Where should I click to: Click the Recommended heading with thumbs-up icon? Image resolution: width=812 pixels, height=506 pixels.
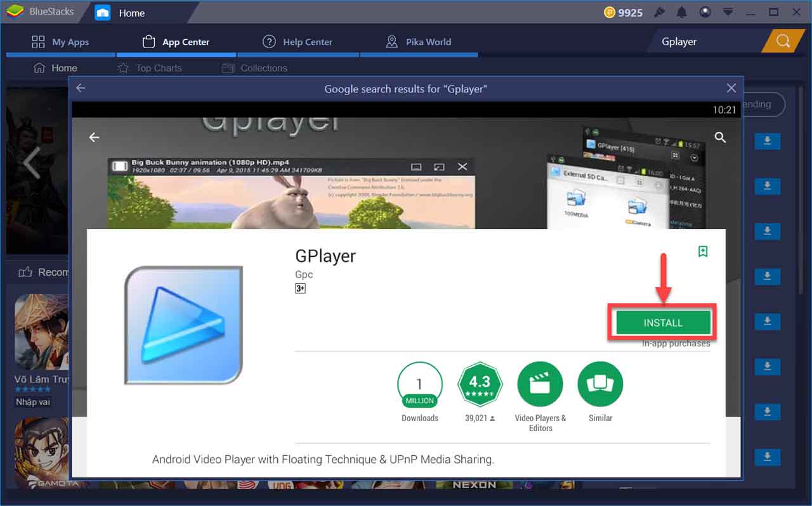43,272
